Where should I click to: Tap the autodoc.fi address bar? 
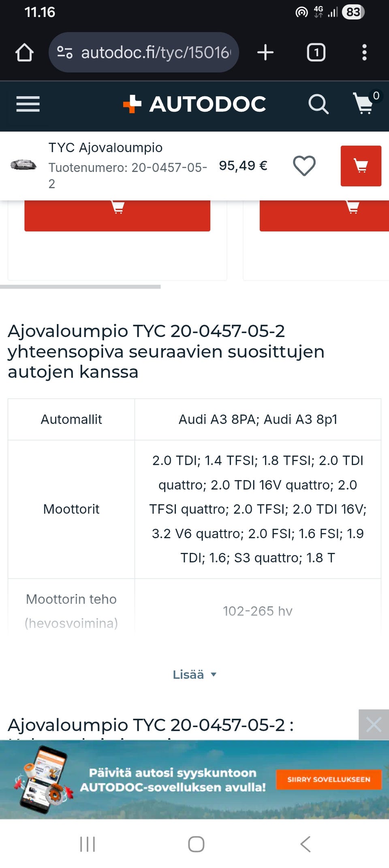(156, 53)
